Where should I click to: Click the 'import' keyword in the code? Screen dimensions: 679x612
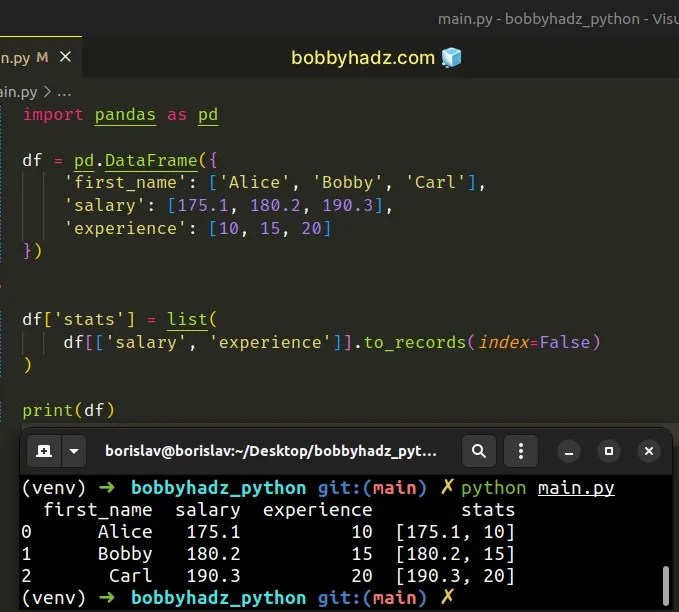[x=53, y=115]
